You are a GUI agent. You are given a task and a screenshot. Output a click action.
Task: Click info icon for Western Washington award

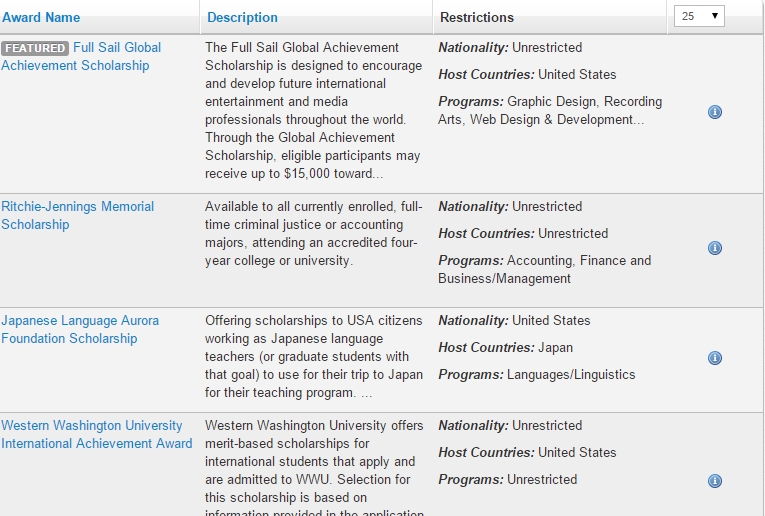715,481
